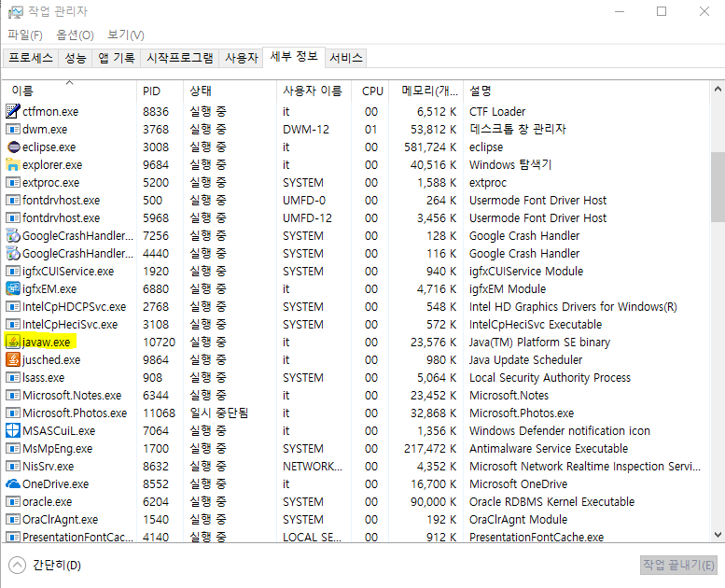Image resolution: width=725 pixels, height=588 pixels.
Task: Collapse view with the 간단히(D) chevron
Action: click(x=17, y=565)
